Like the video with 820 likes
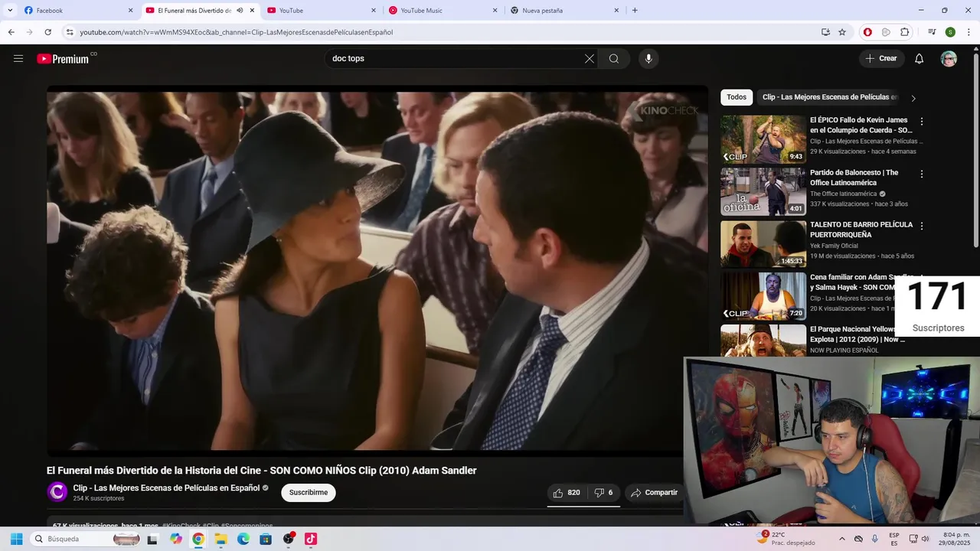This screenshot has height=551, width=980. tap(567, 493)
